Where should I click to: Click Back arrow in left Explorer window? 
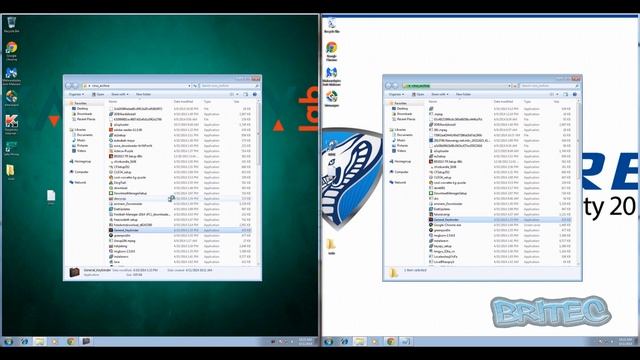point(68,86)
